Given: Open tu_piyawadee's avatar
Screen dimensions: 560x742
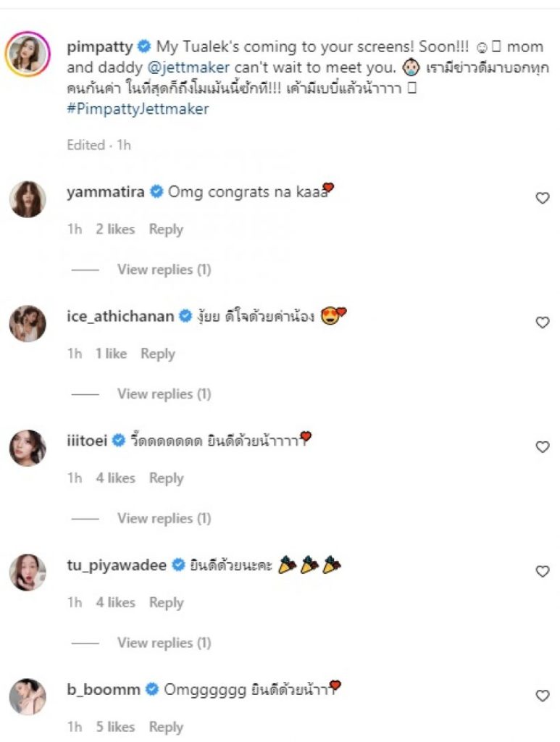Looking at the screenshot, I should coord(28,572).
